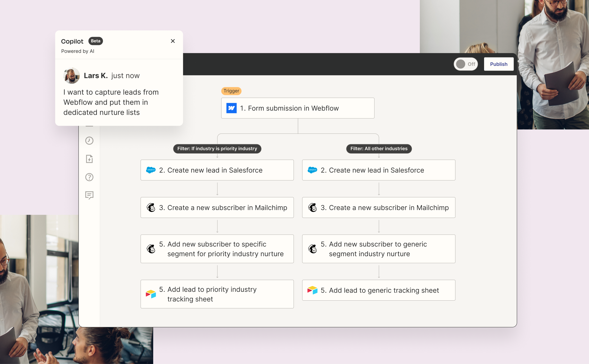
Task: Click the Webflow icon in trigger step
Action: click(x=231, y=108)
